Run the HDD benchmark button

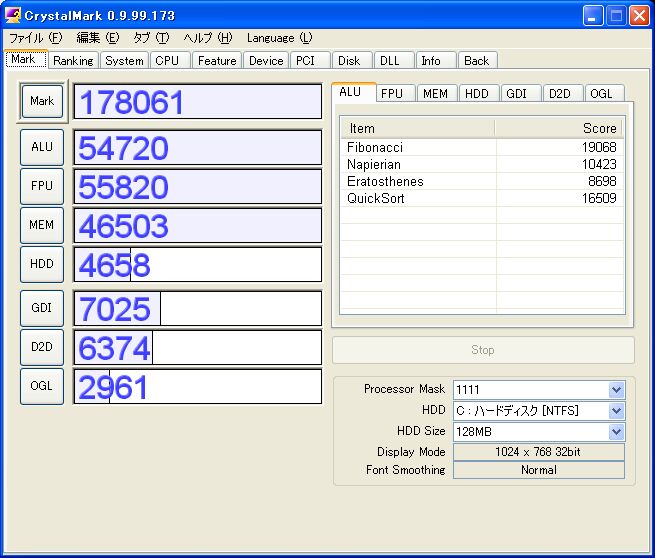[x=42, y=264]
